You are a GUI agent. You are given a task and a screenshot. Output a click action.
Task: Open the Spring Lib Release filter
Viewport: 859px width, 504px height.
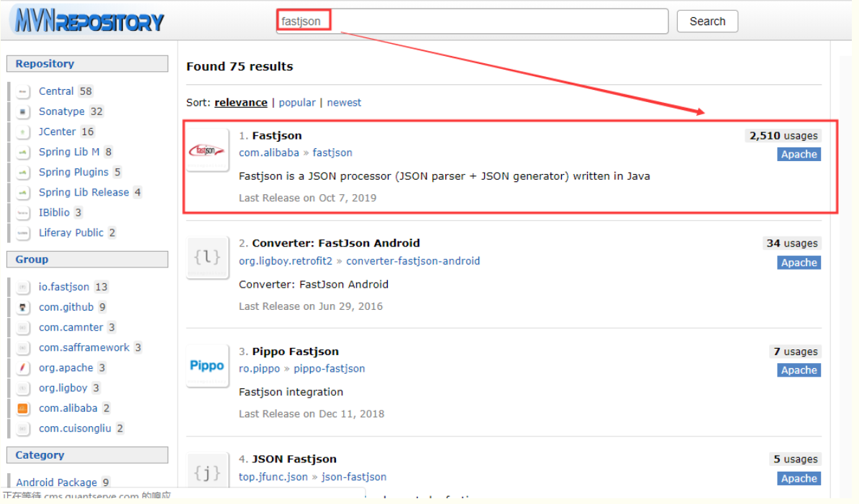tap(84, 192)
